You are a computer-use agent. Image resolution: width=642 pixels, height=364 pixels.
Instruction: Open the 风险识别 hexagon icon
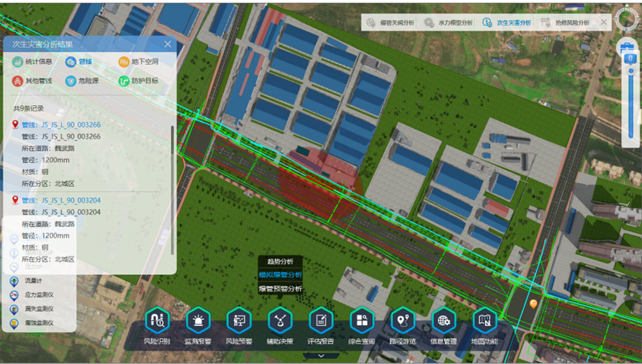point(157,321)
